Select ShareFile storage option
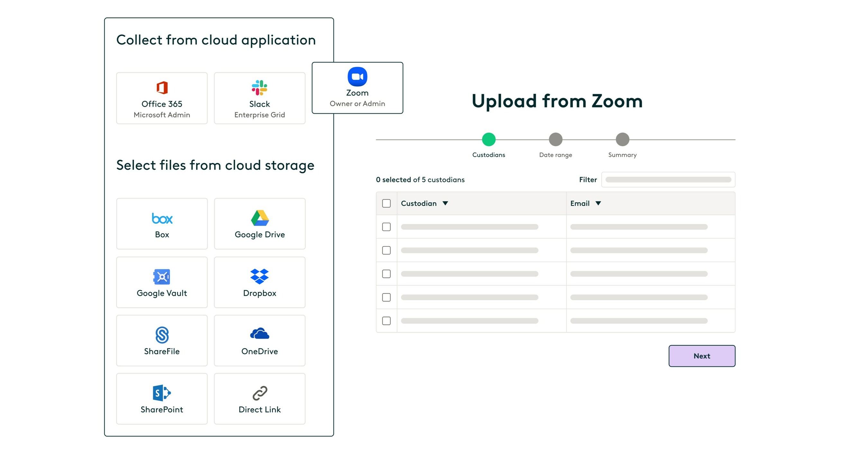The height and width of the screenshot is (454, 868). click(162, 341)
